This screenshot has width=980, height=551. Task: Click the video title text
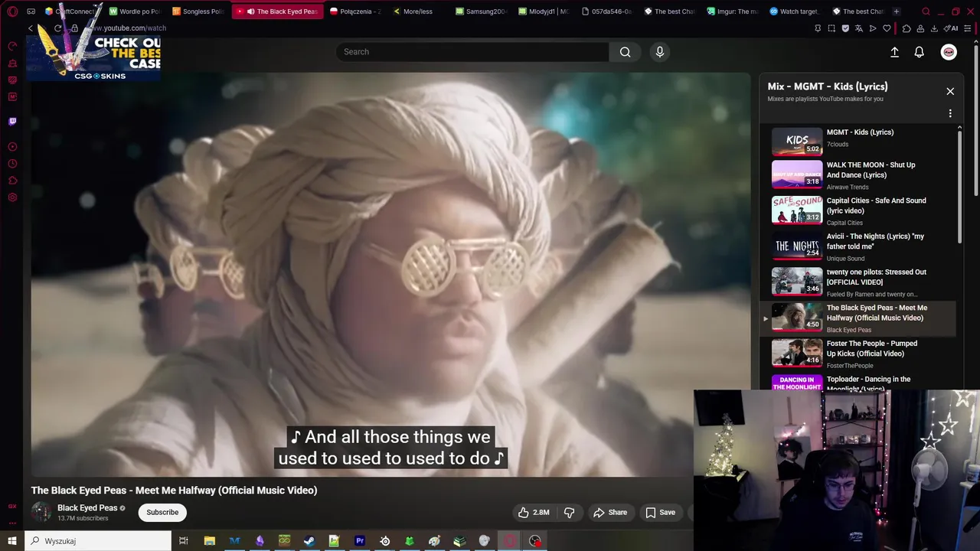click(174, 491)
